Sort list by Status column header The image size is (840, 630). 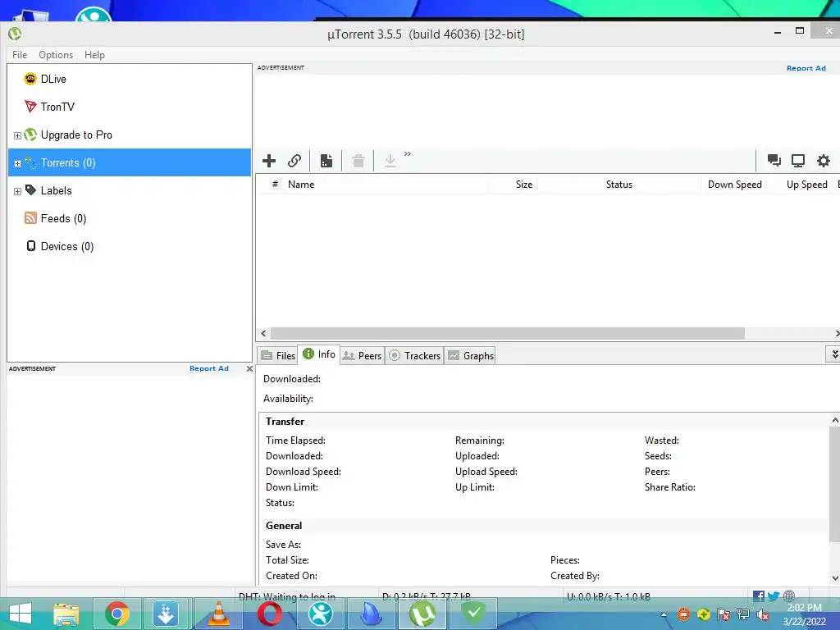pyautogui.click(x=619, y=185)
